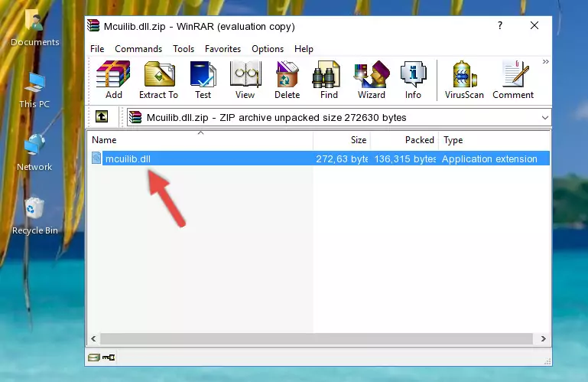Click the WinRAR books icon in title bar
Screen dimensions: 588x382
(x=93, y=26)
